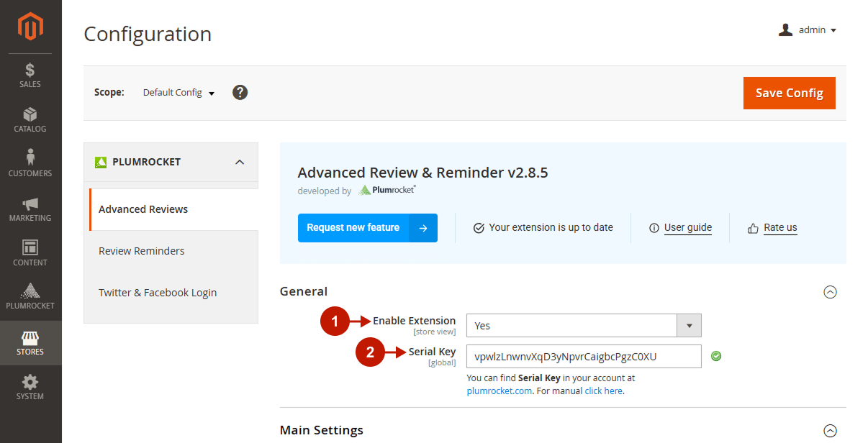Click the User guide info icon
The image size is (868, 443).
coord(654,228)
